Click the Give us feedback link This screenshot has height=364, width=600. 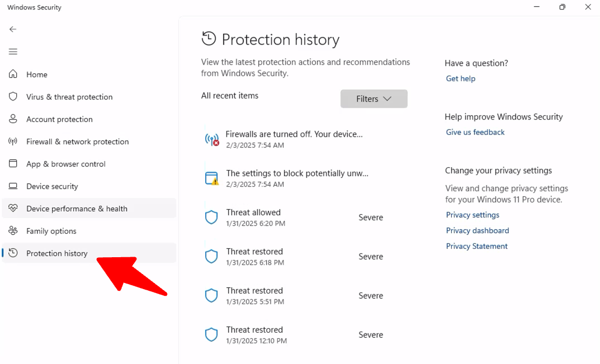[x=475, y=132]
